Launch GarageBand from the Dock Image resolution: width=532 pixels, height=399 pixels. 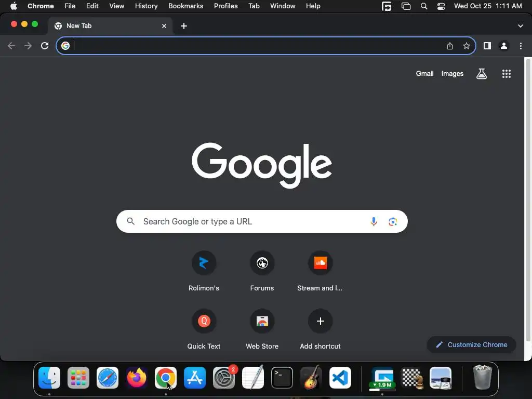tap(311, 377)
